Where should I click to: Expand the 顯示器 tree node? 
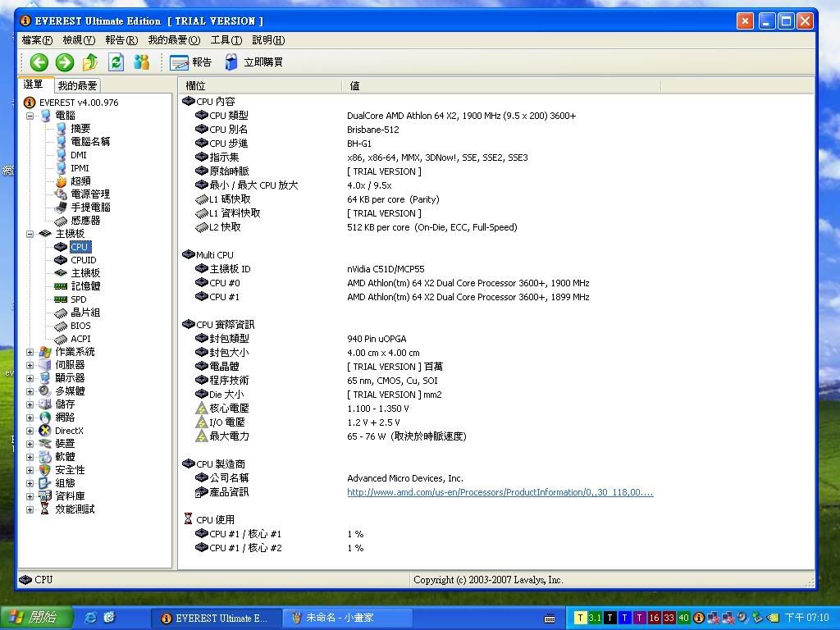click(30, 378)
